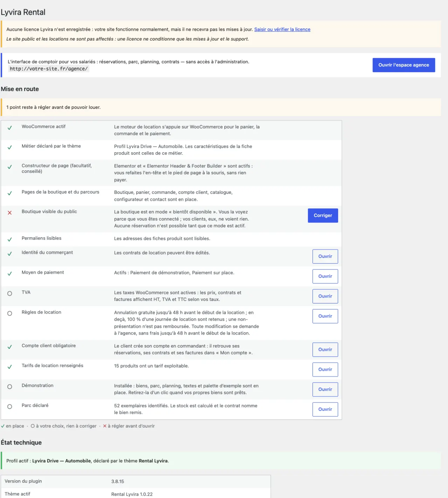Screen dimensions: 448x498
Task: Click the legend text 'à régler avant d'ouvrir'
Action: [x=131, y=426]
